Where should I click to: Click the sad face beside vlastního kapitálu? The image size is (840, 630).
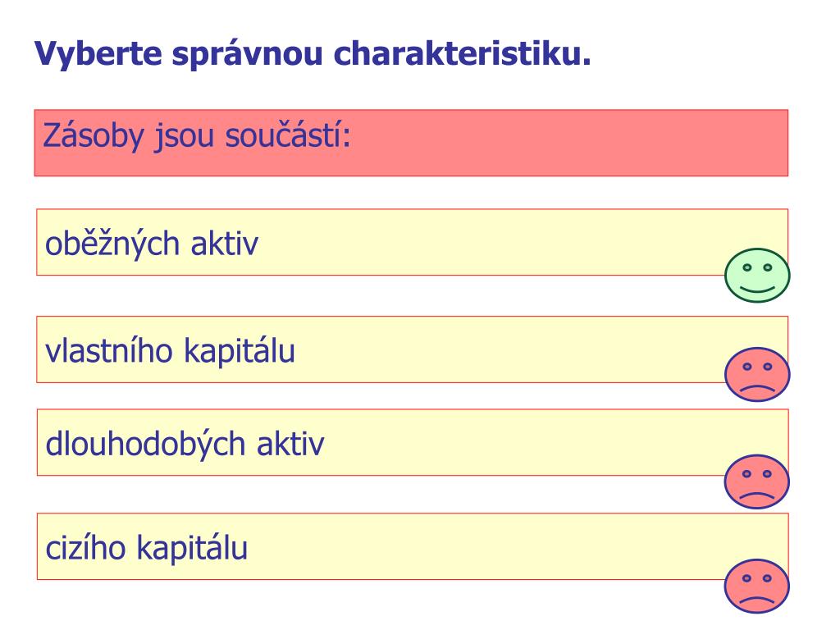click(757, 374)
